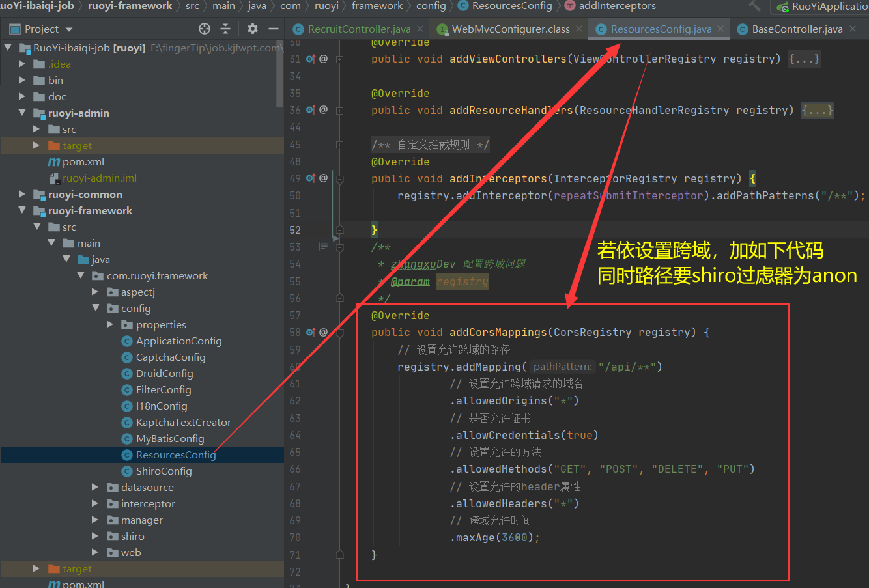The image size is (869, 588).
Task: Expand the properties package arrow
Action: (110, 324)
